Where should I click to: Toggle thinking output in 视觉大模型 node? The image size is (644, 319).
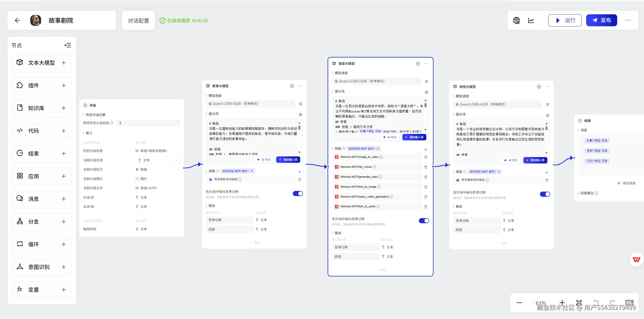(545, 194)
